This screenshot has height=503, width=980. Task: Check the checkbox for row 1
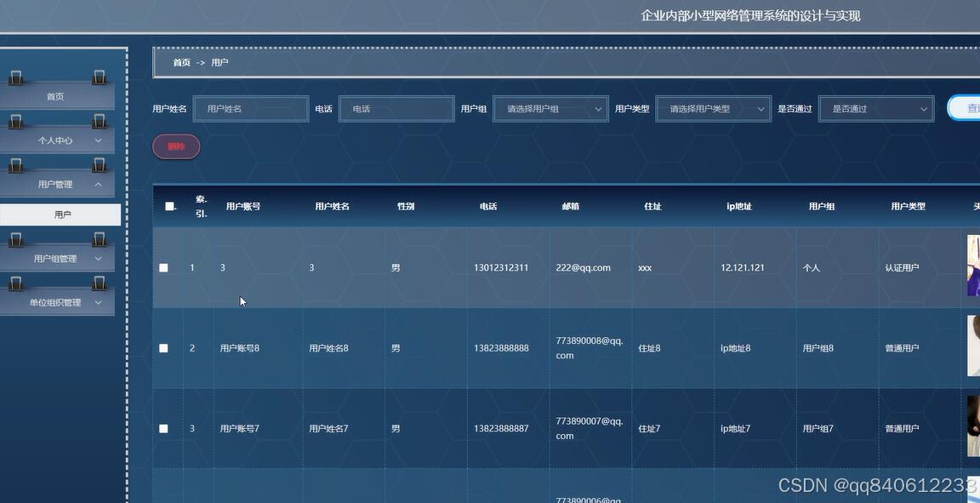(163, 267)
